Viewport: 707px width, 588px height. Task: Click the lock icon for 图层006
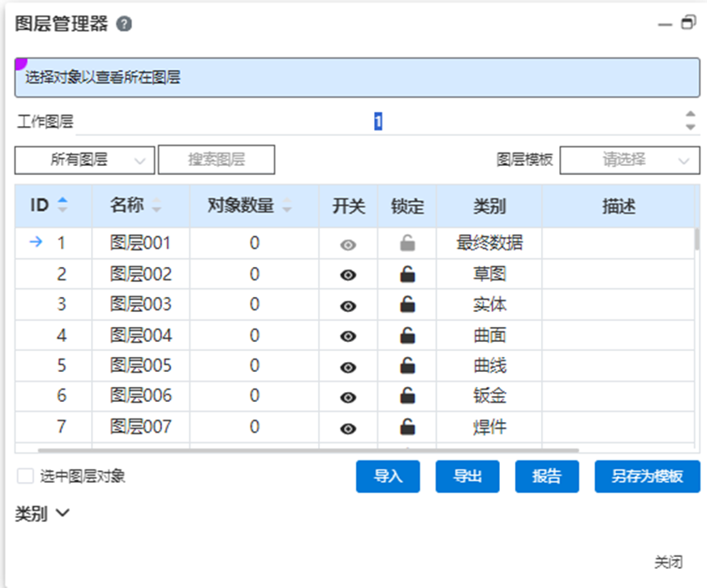[x=407, y=396]
